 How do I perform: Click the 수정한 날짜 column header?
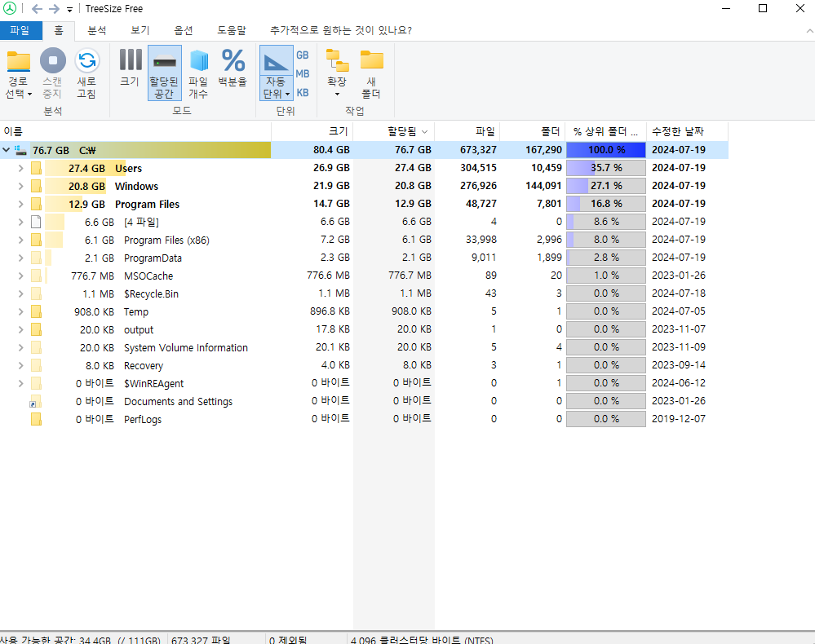pyautogui.click(x=677, y=131)
